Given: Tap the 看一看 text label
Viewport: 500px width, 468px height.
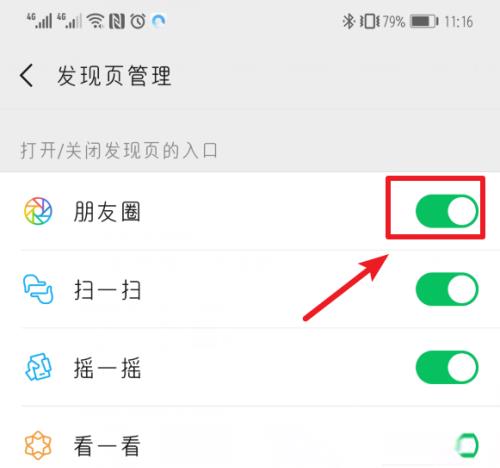Looking at the screenshot, I should [107, 446].
